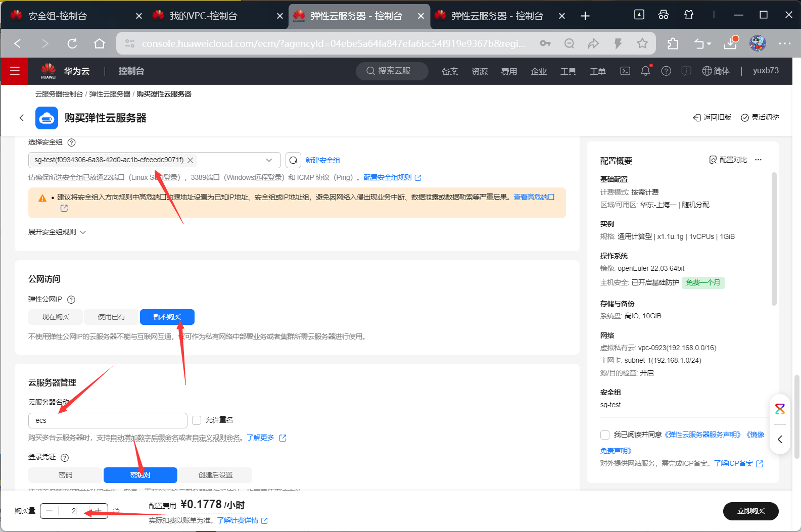This screenshot has width=801, height=532.
Task: Open the 资源 menu item
Action: coord(480,71)
